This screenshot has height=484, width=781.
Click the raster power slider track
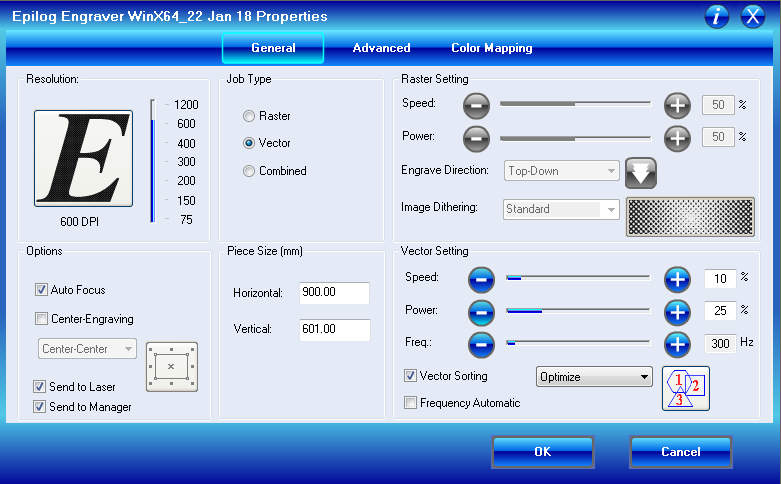pos(575,138)
